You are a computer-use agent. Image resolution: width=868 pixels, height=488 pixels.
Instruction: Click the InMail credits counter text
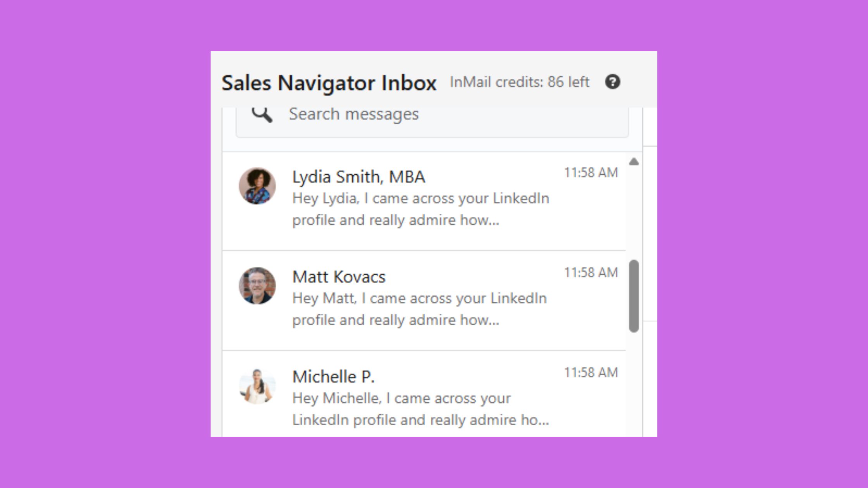click(519, 82)
